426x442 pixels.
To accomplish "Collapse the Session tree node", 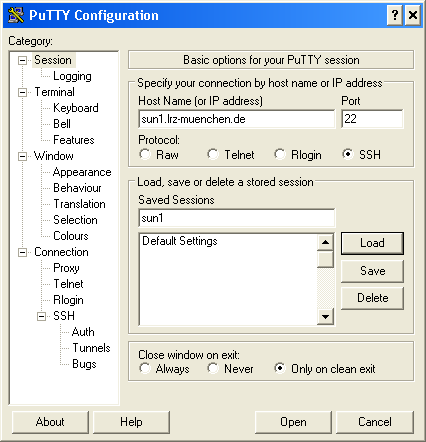I will pos(22,60).
